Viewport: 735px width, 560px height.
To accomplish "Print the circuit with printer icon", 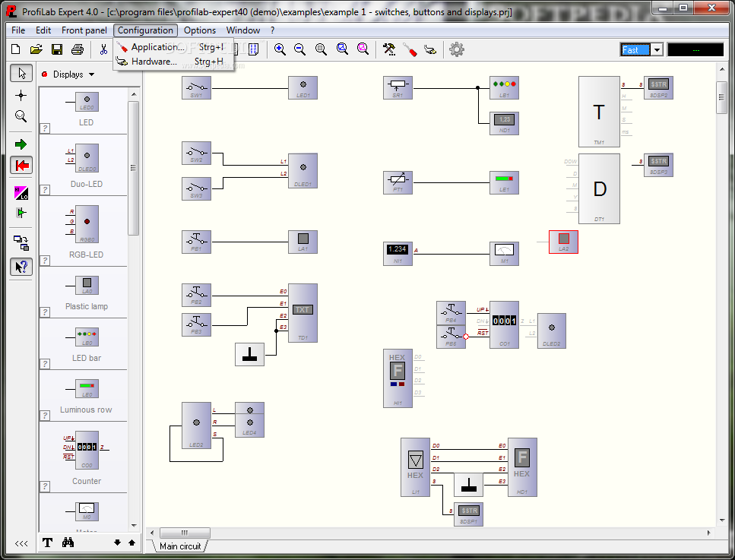I will coord(78,49).
